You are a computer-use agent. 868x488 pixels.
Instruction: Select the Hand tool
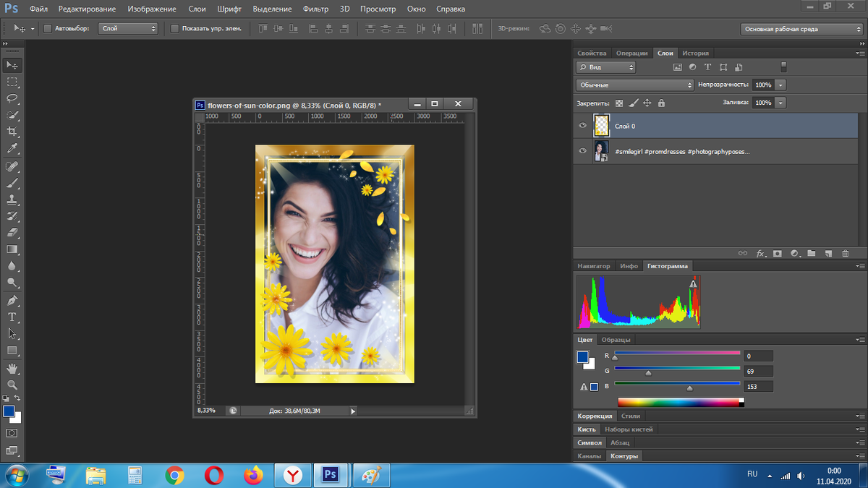12,369
